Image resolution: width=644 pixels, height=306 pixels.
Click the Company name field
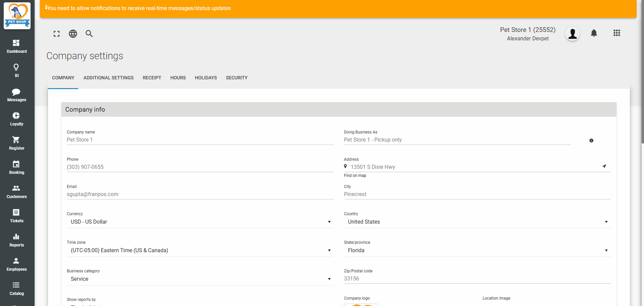click(200, 140)
